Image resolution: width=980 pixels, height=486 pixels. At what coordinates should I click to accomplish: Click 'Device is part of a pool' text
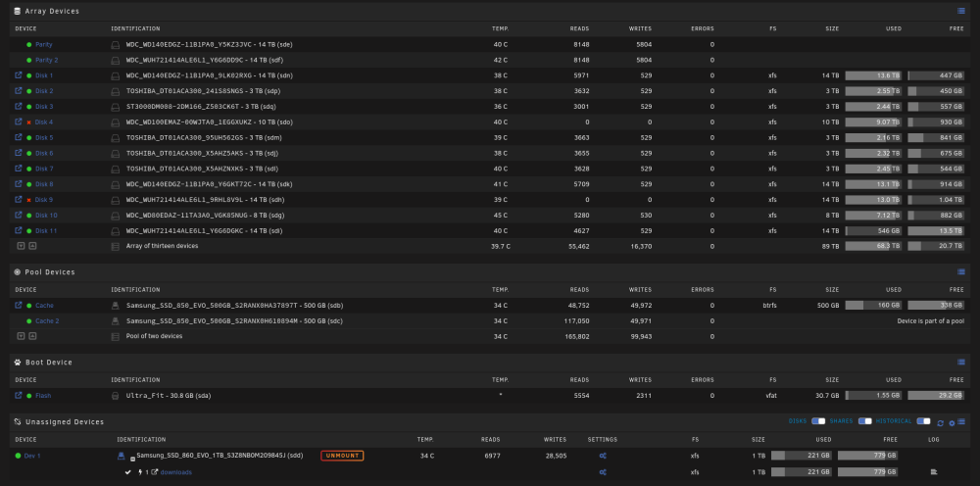point(931,321)
